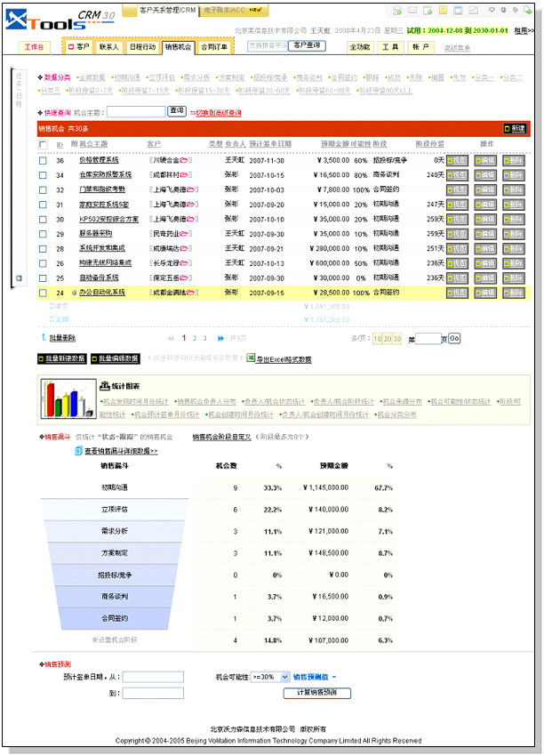Click the 编辑 edit icon for row ID 34
This screenshot has width=544, height=756.
point(485,175)
